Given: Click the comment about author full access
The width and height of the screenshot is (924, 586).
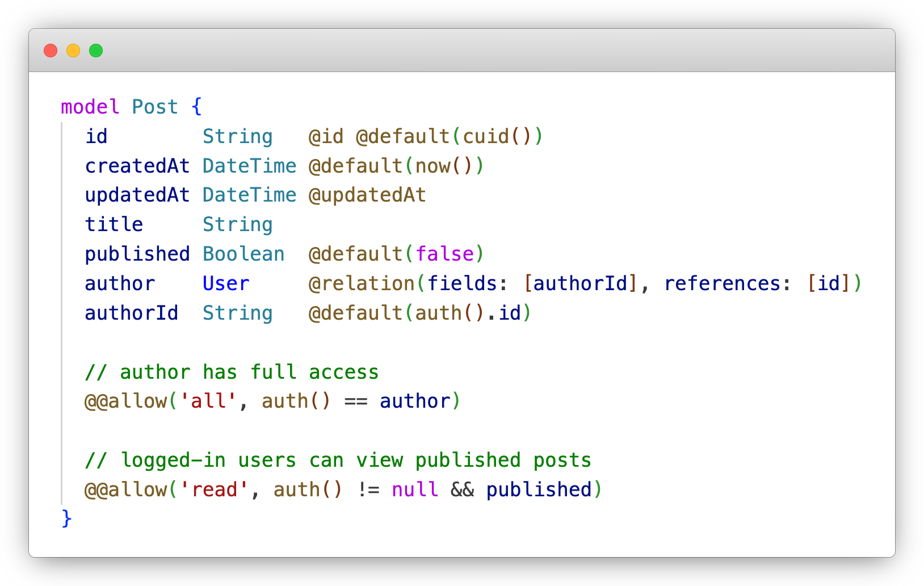Looking at the screenshot, I should point(232,372).
